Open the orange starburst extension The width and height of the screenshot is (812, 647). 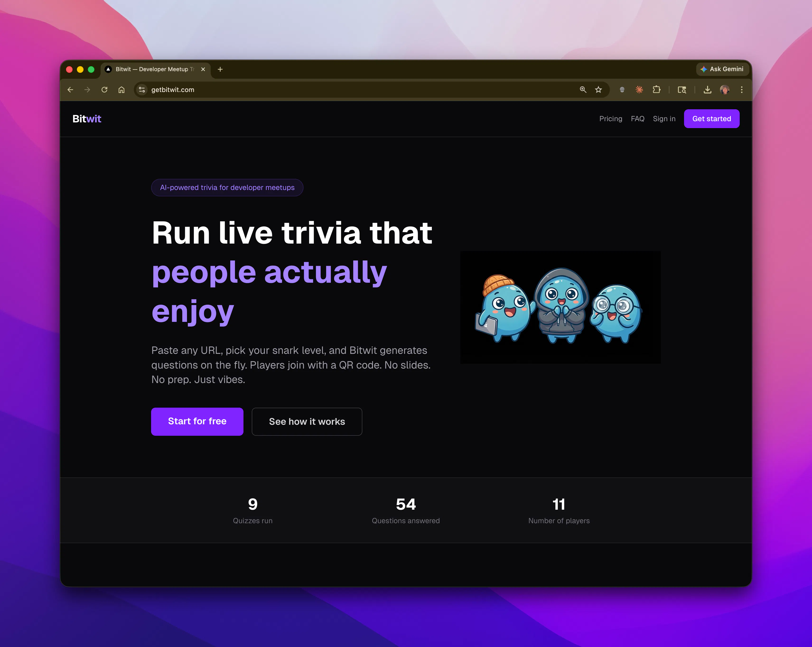[x=639, y=90]
